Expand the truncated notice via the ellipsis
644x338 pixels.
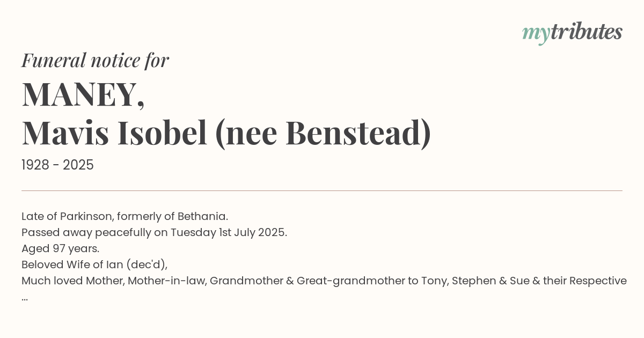[x=25, y=297]
